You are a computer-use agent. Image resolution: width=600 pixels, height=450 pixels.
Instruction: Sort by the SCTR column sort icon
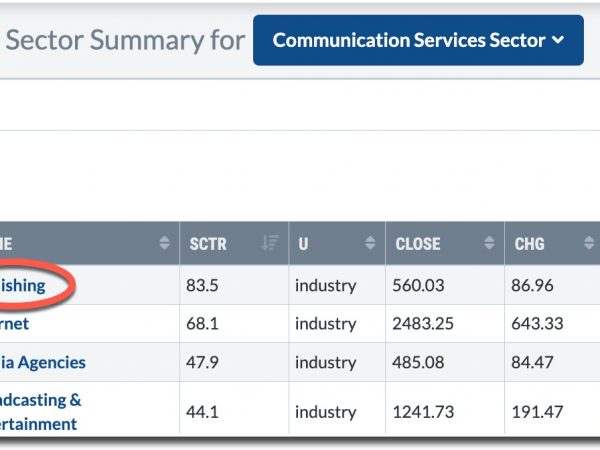(270, 243)
